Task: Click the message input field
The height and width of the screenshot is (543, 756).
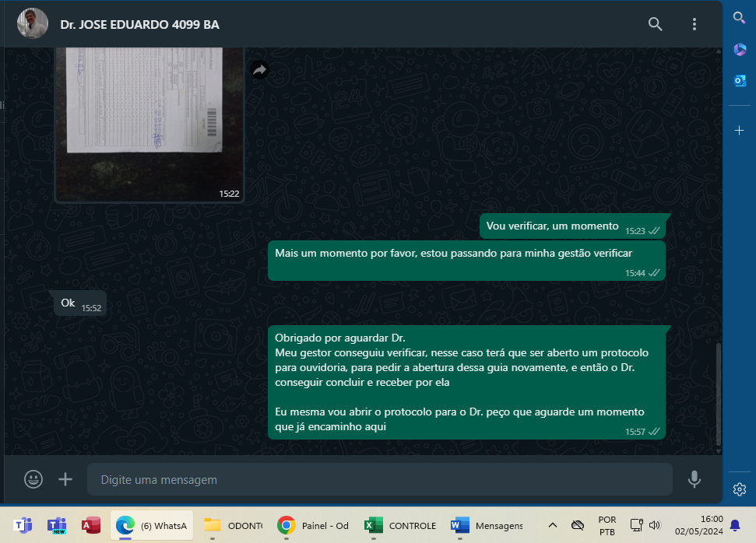Action: pyautogui.click(x=379, y=480)
